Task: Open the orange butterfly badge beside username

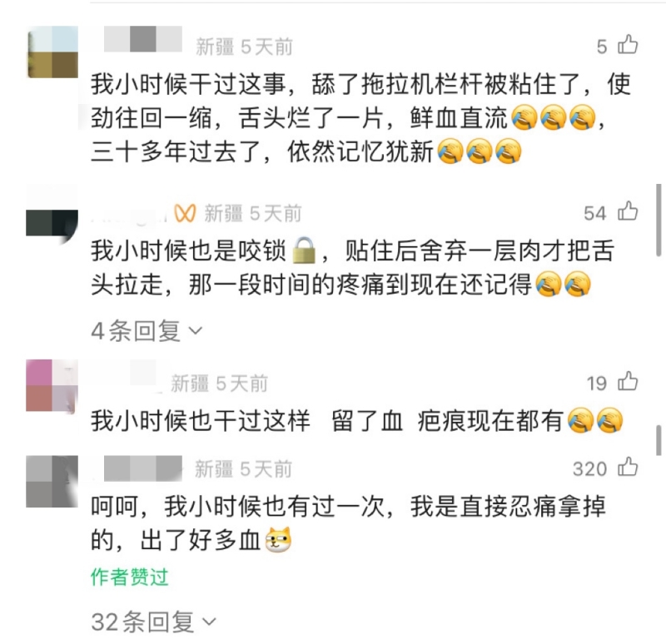Action: [x=185, y=213]
